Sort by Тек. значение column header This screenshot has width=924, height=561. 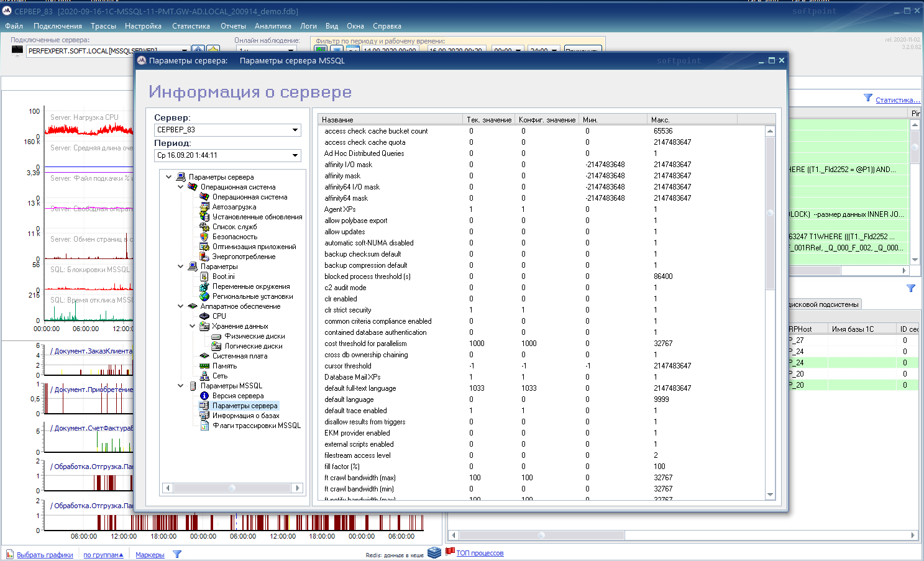[489, 119]
